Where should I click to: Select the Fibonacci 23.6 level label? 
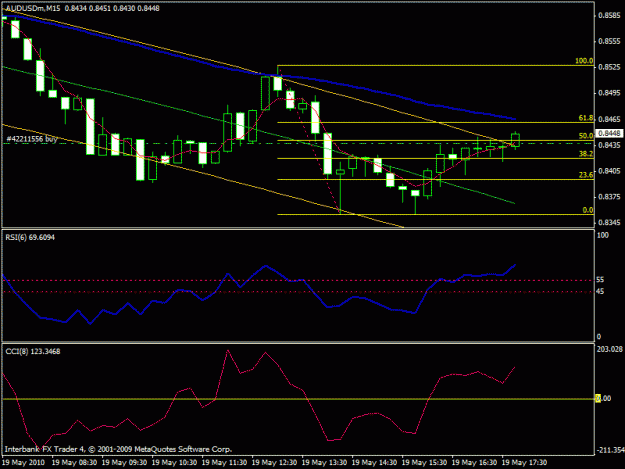click(586, 175)
